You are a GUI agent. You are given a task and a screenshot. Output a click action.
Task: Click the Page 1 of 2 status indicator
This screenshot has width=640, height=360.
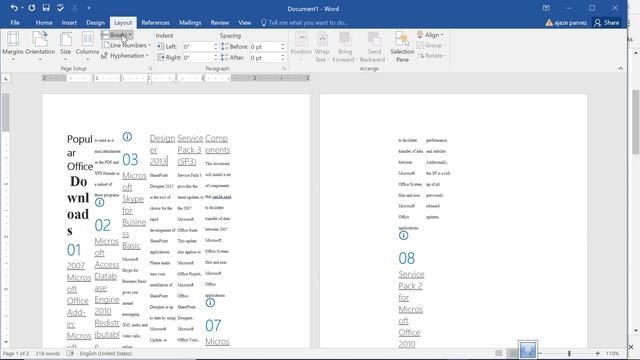[x=16, y=353]
